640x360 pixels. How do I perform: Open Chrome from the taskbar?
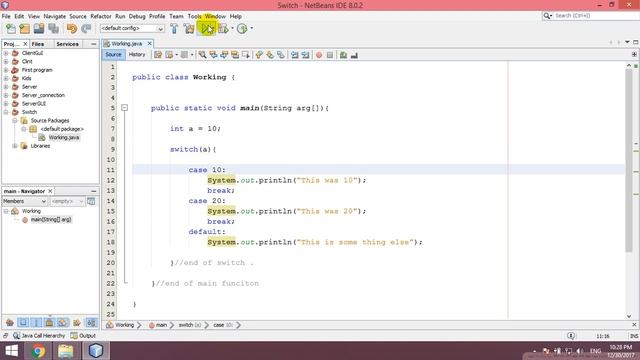pos(38,351)
